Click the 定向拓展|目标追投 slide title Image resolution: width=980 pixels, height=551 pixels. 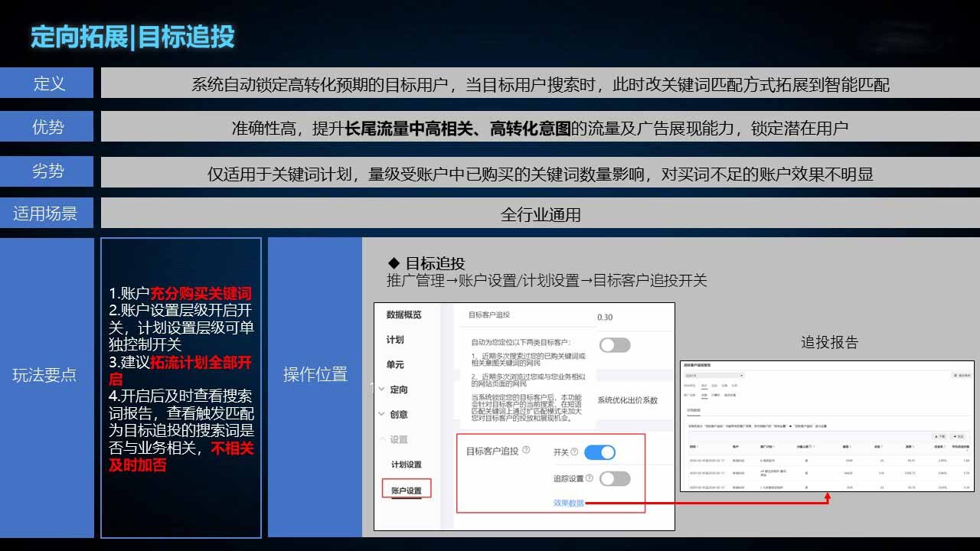(x=132, y=36)
